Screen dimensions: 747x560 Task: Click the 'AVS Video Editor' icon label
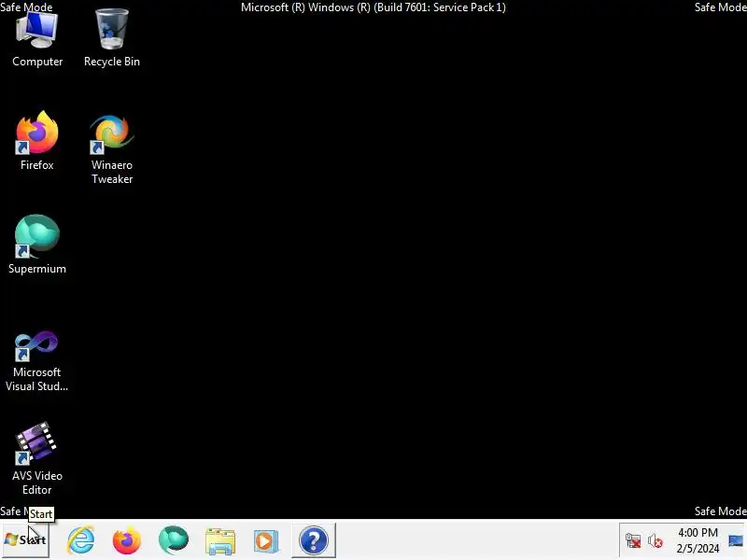click(x=37, y=483)
